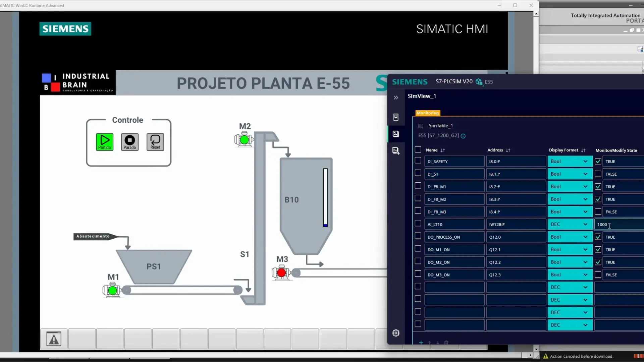Toggle the DO_PROCESS_ON state checkbox

[x=598, y=237]
